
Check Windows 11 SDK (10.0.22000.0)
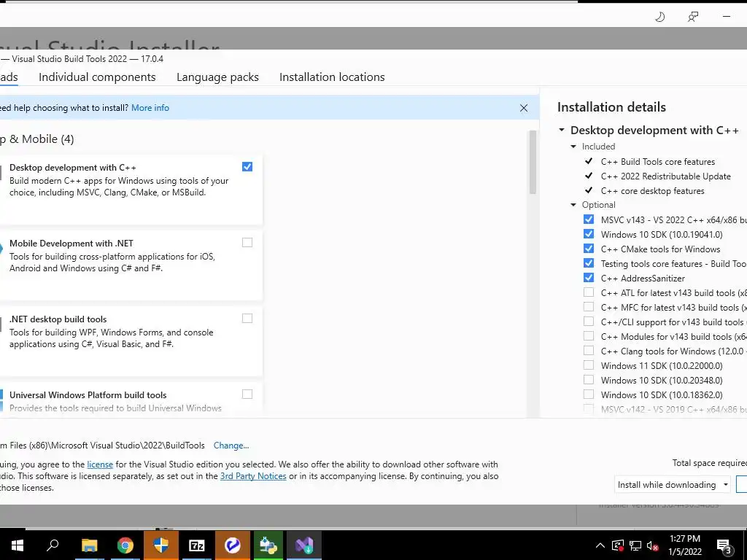[x=589, y=365]
